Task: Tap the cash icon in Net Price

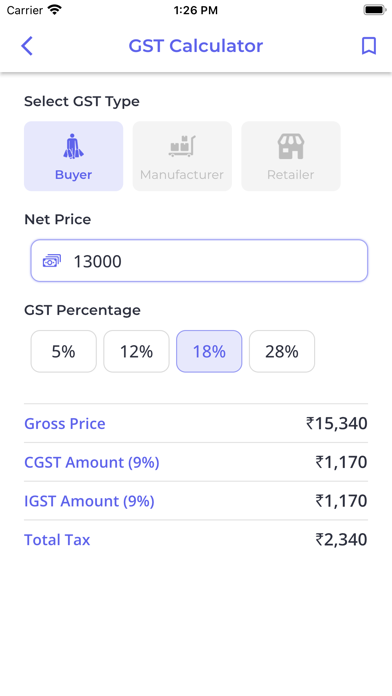Action: click(52, 261)
